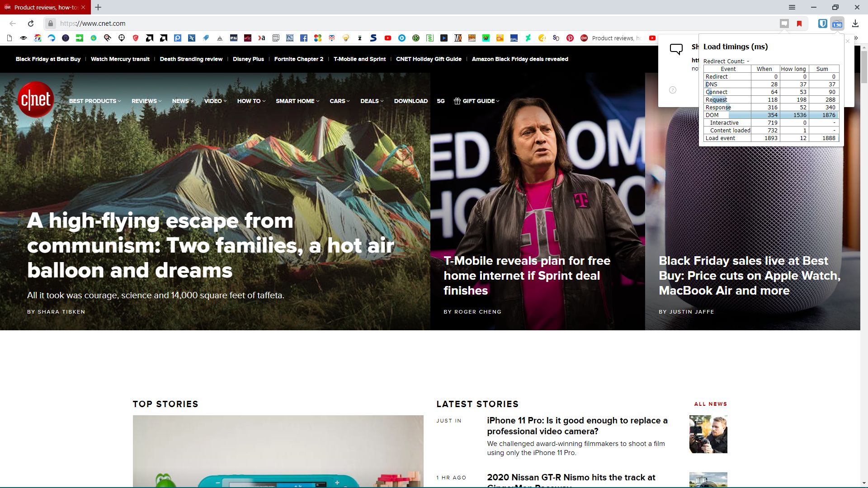Expand the Best Products dropdown menu
Image resolution: width=868 pixels, height=488 pixels.
[94, 101]
